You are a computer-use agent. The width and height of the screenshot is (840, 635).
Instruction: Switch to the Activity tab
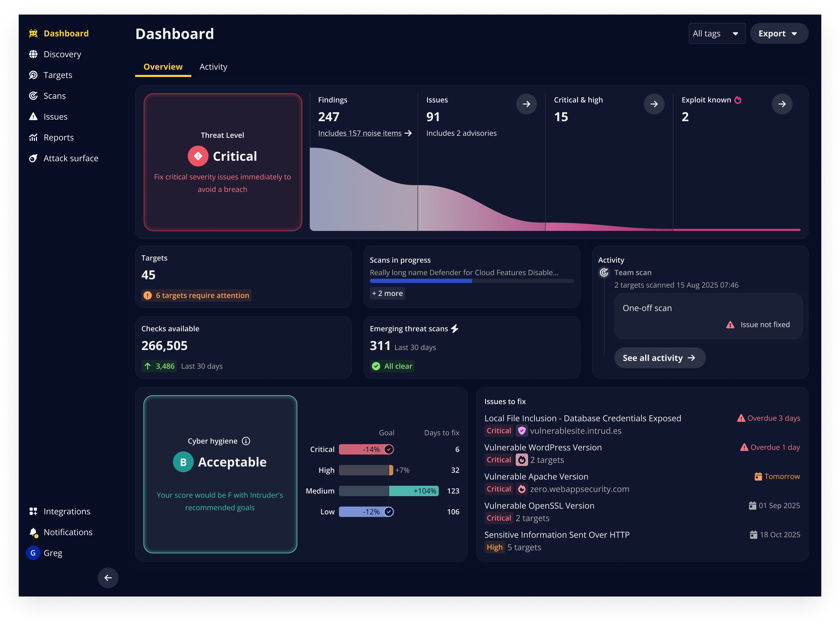213,67
